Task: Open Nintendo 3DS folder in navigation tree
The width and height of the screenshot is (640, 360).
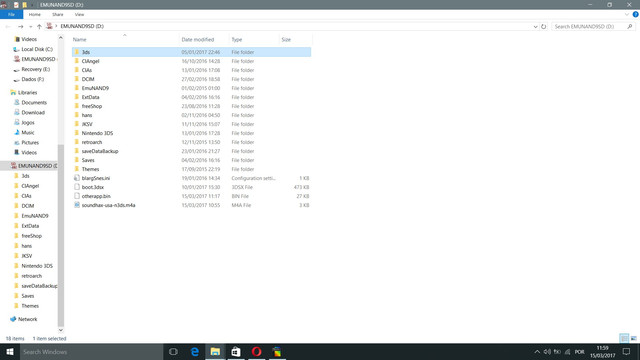Action: pos(34,266)
